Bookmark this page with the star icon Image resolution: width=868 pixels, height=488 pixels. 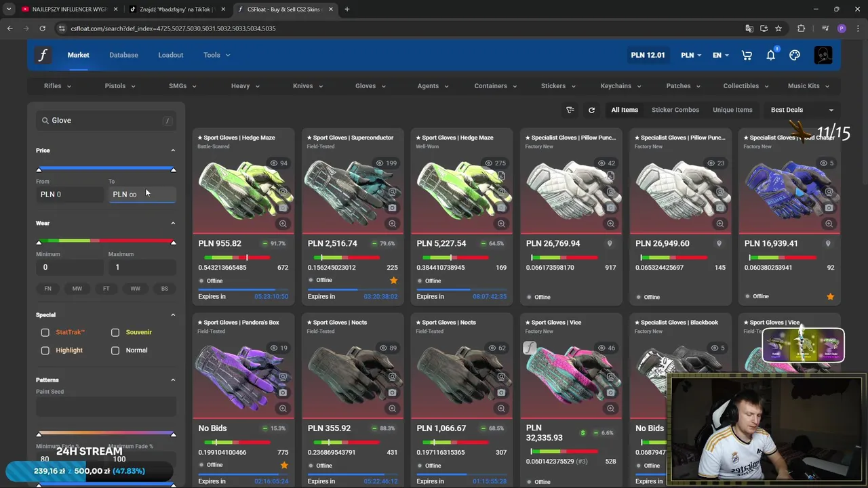778,28
